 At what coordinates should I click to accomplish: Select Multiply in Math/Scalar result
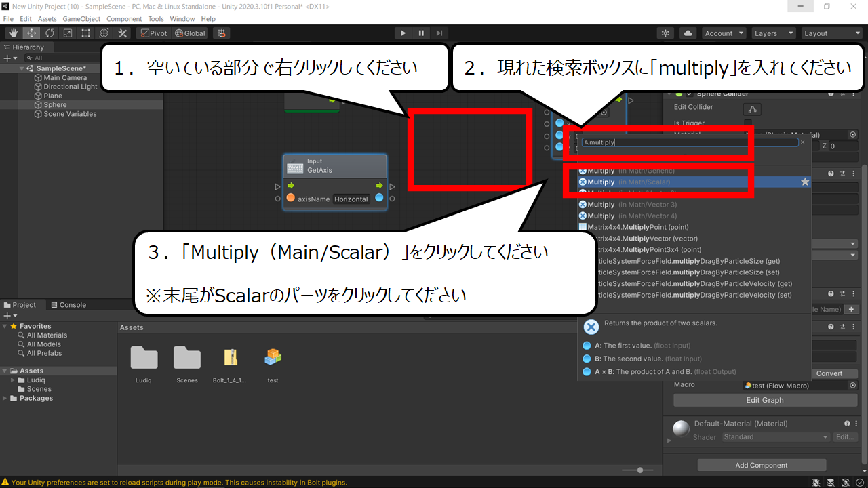[693, 182]
